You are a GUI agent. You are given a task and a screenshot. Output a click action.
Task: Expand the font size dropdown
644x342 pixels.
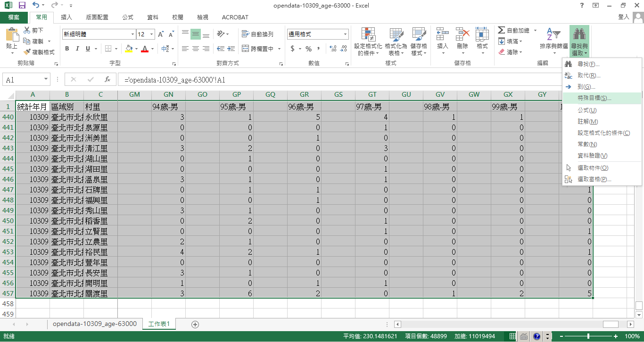click(x=151, y=34)
